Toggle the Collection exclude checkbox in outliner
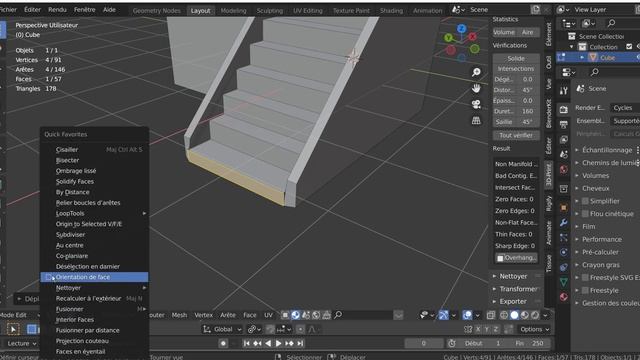The height and width of the screenshot is (360, 640). pos(629,47)
